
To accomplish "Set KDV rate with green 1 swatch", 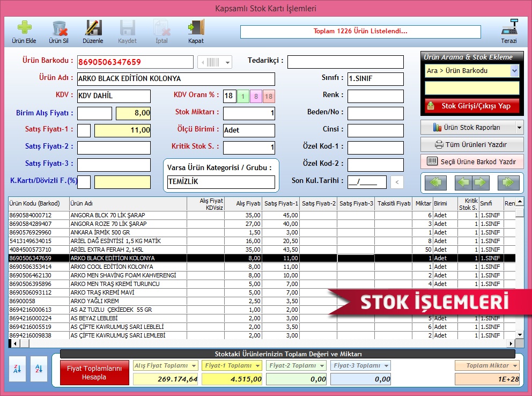I will click(243, 97).
